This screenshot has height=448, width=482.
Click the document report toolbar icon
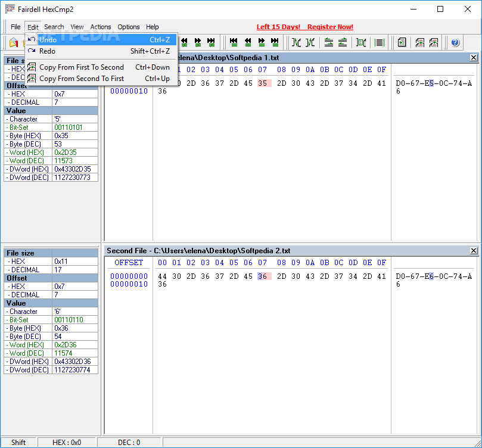point(402,42)
